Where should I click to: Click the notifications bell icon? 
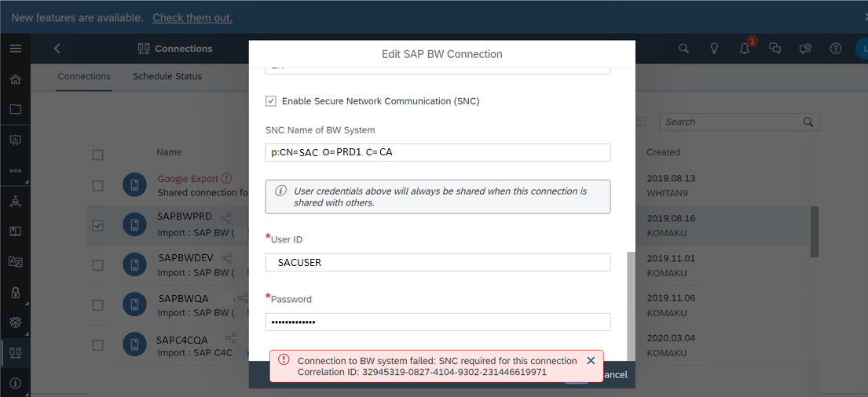tap(745, 48)
